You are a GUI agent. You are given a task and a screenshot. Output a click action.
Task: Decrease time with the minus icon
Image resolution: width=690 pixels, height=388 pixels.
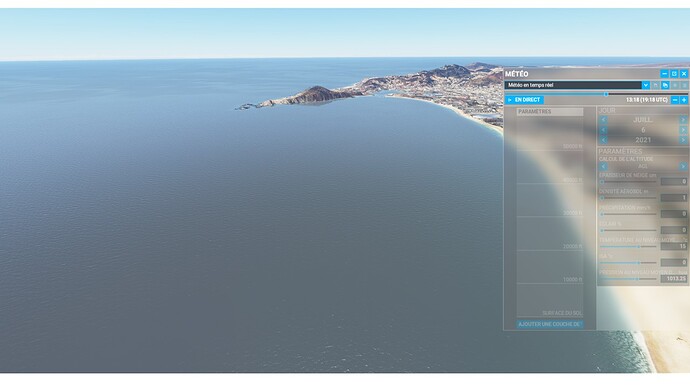675,100
